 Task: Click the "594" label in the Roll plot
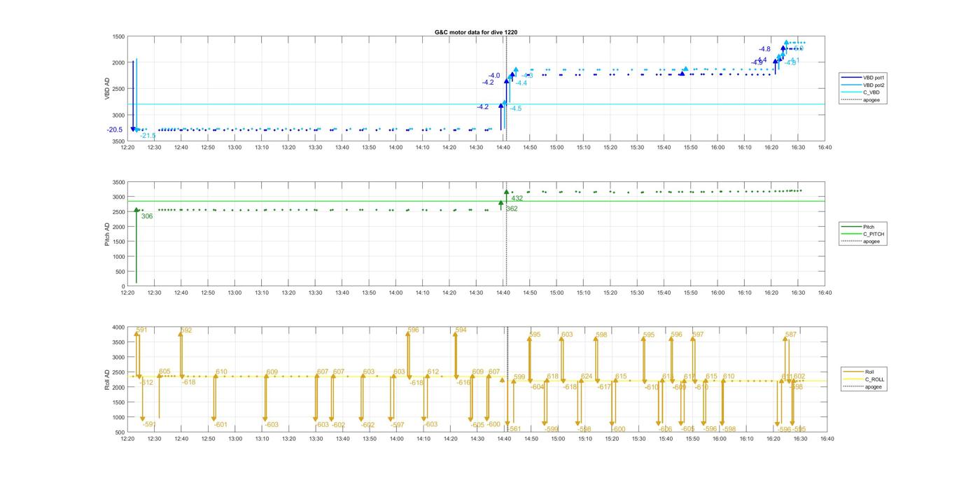(461, 330)
